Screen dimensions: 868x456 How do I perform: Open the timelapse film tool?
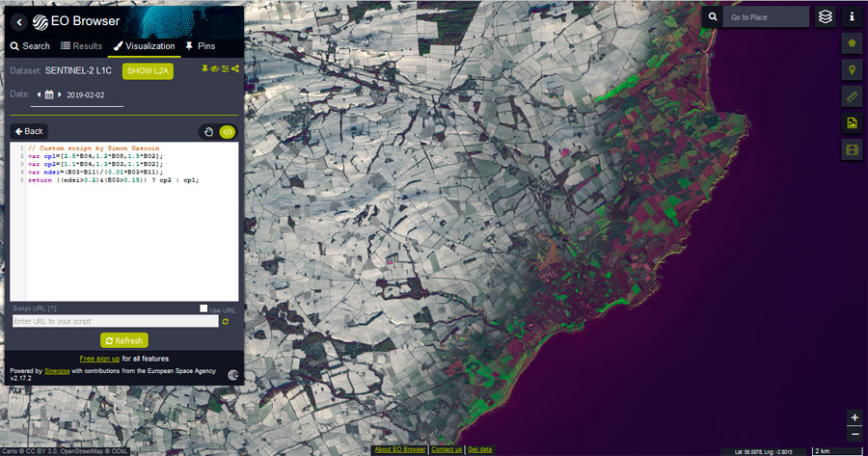pyautogui.click(x=852, y=149)
